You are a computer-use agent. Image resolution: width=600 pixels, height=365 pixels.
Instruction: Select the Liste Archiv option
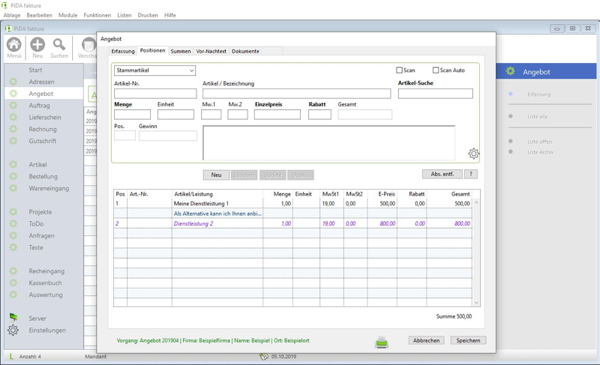(510, 152)
